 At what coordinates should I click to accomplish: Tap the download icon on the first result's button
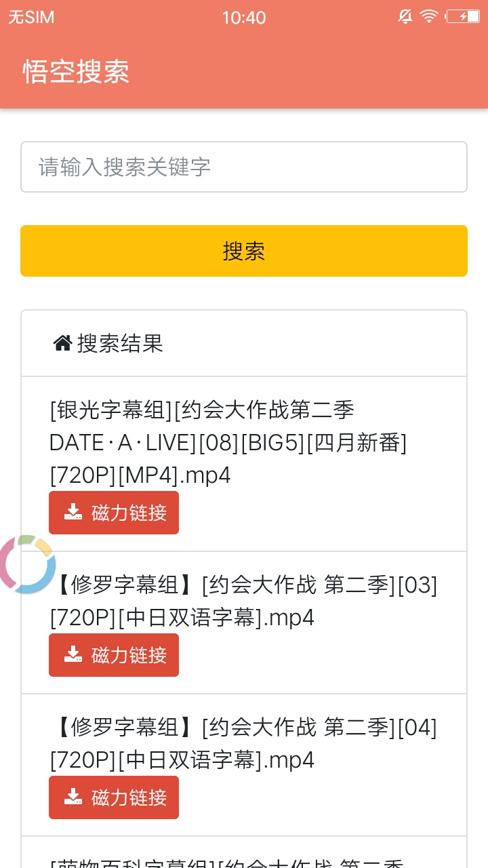pos(73,513)
